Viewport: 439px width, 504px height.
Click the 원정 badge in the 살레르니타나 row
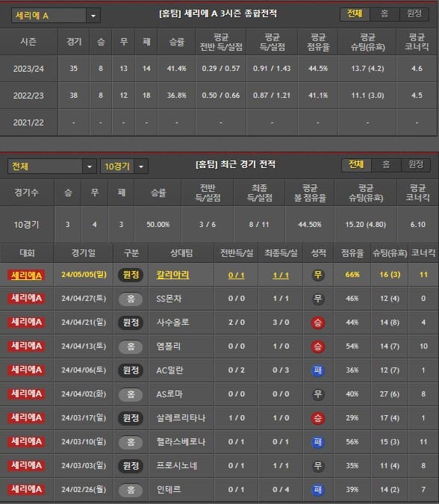(131, 418)
